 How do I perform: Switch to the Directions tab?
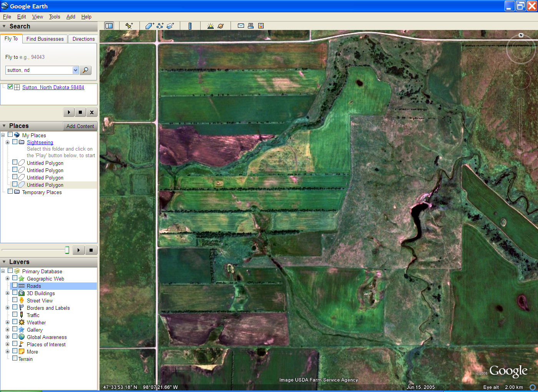(83, 39)
